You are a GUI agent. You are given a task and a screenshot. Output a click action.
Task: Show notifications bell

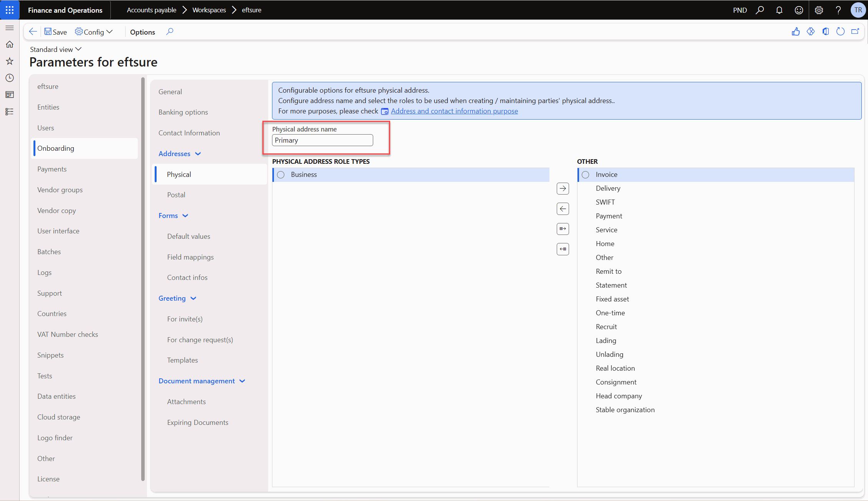[779, 10]
